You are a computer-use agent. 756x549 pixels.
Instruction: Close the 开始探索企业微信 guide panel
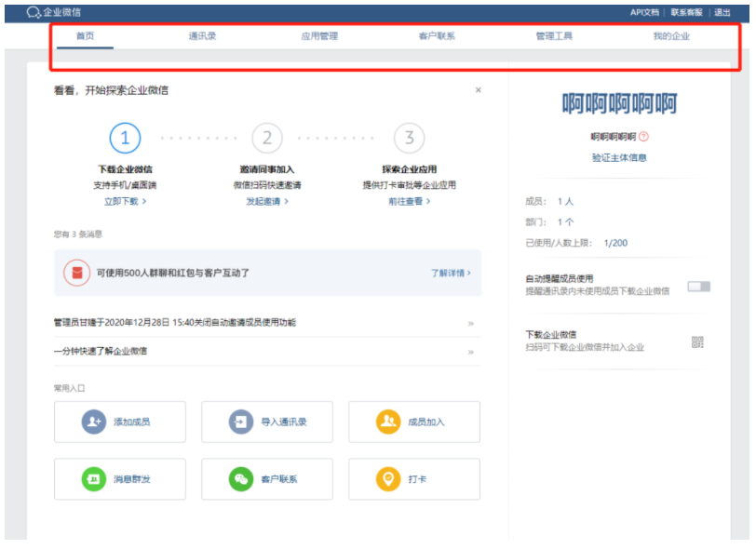pyautogui.click(x=479, y=90)
